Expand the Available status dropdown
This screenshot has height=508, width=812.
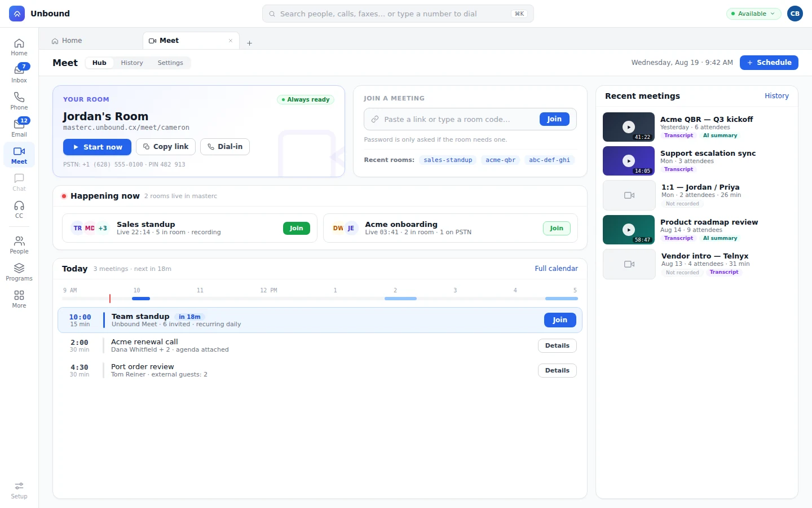click(x=753, y=14)
